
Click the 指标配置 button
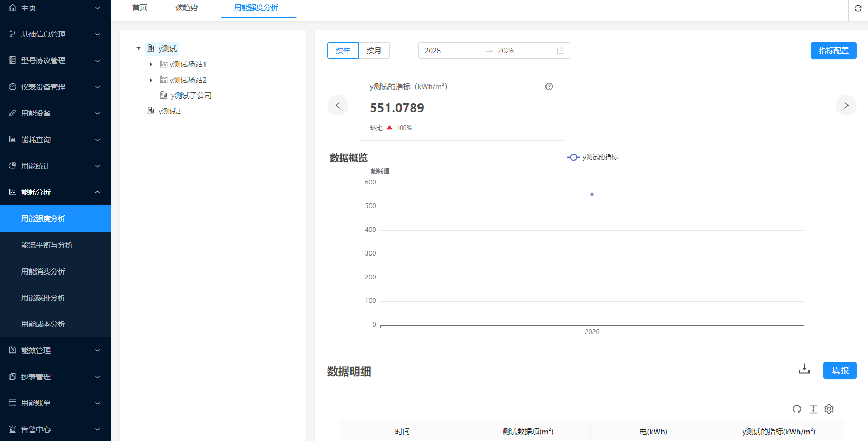coord(833,51)
